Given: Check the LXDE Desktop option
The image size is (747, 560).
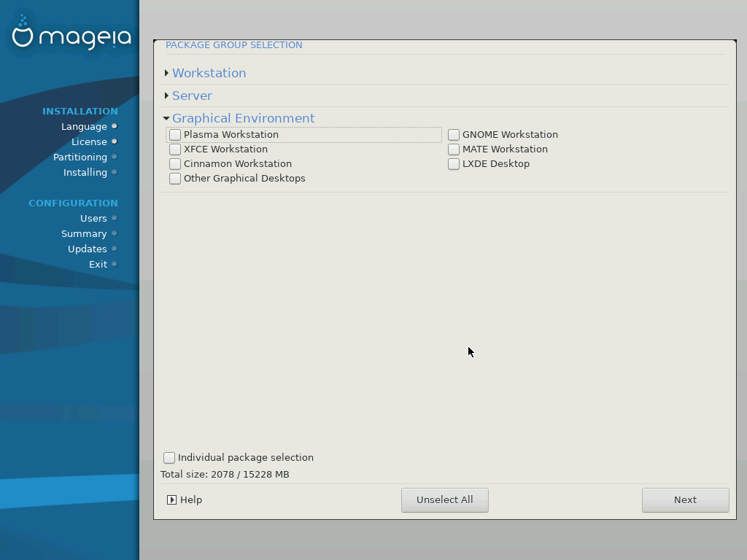Looking at the screenshot, I should pyautogui.click(x=454, y=164).
